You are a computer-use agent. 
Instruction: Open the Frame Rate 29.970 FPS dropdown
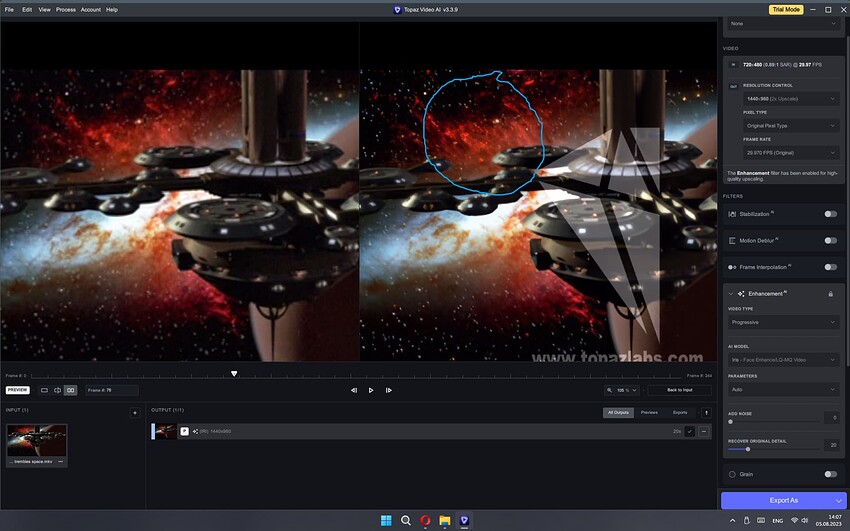pos(791,153)
